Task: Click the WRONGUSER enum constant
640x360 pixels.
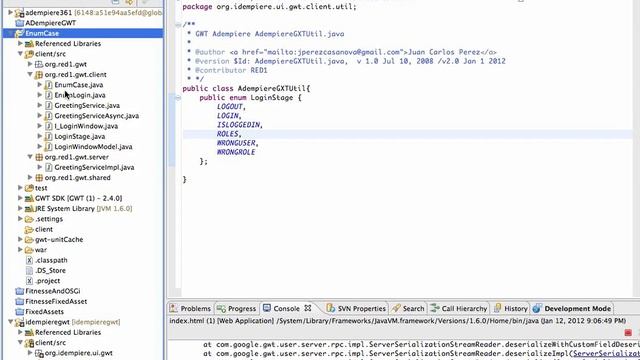Action: (236, 143)
